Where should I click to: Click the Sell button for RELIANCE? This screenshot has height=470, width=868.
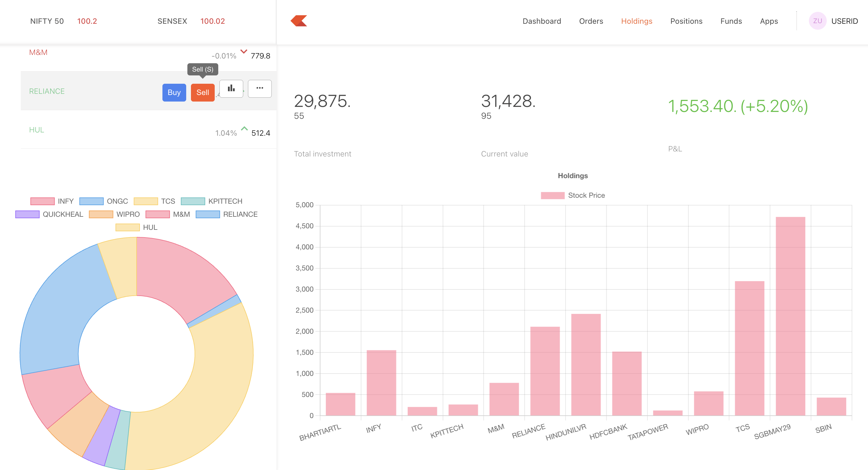203,92
